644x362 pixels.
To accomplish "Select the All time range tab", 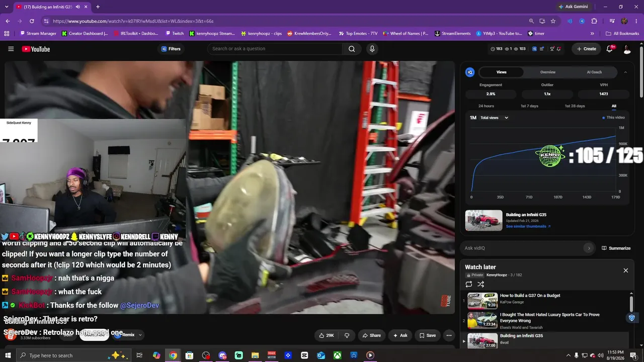I will (x=614, y=106).
